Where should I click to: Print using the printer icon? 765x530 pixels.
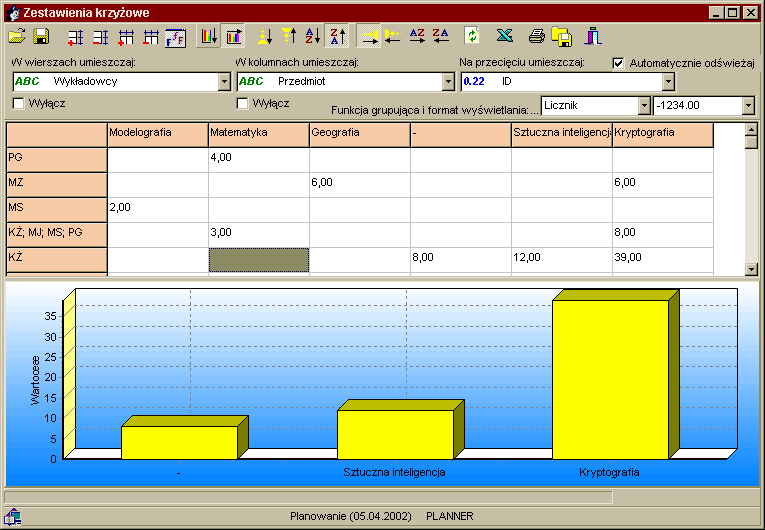coord(537,37)
